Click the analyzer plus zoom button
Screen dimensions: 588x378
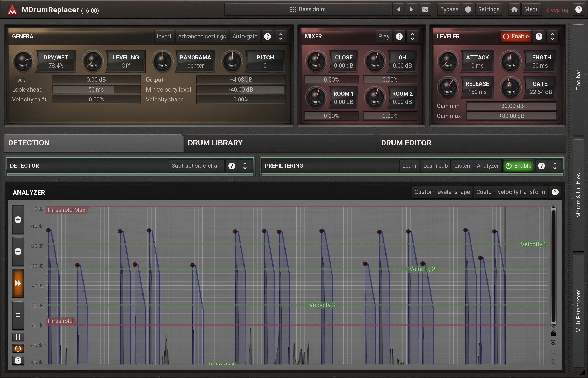pos(18,220)
